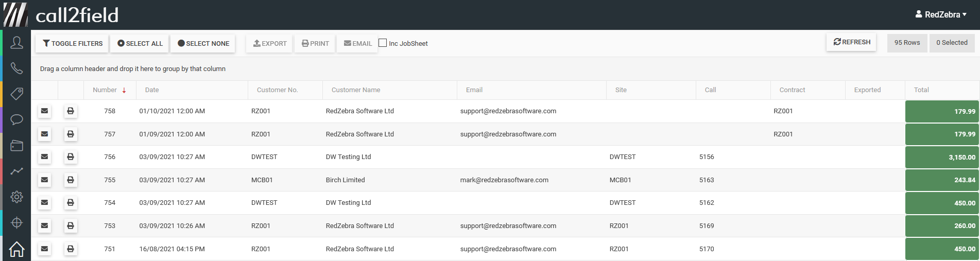Click Select All to check all rows
This screenshot has height=261, width=980.
point(140,44)
